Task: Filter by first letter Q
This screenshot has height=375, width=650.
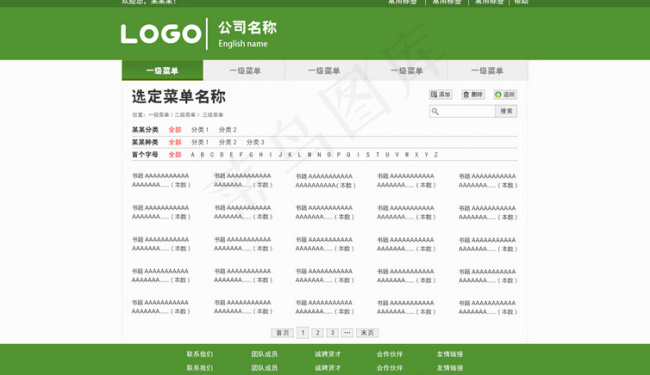Action: coord(348,155)
